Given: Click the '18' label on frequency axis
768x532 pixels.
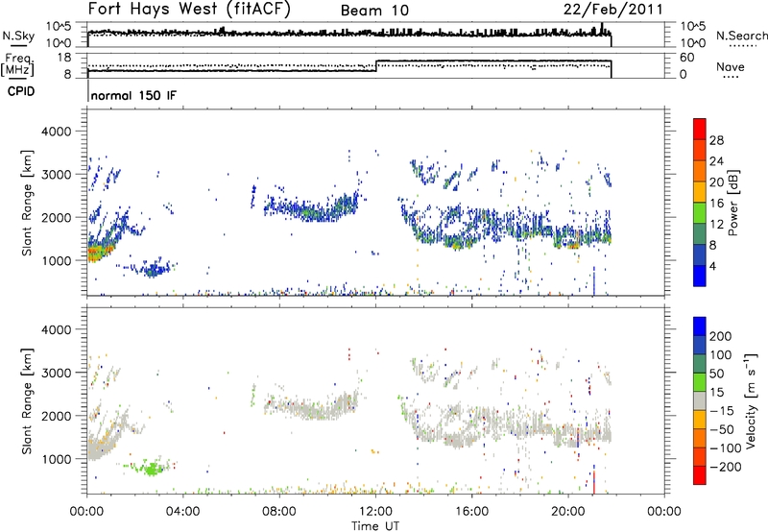Looking at the screenshot, I should point(64,58).
